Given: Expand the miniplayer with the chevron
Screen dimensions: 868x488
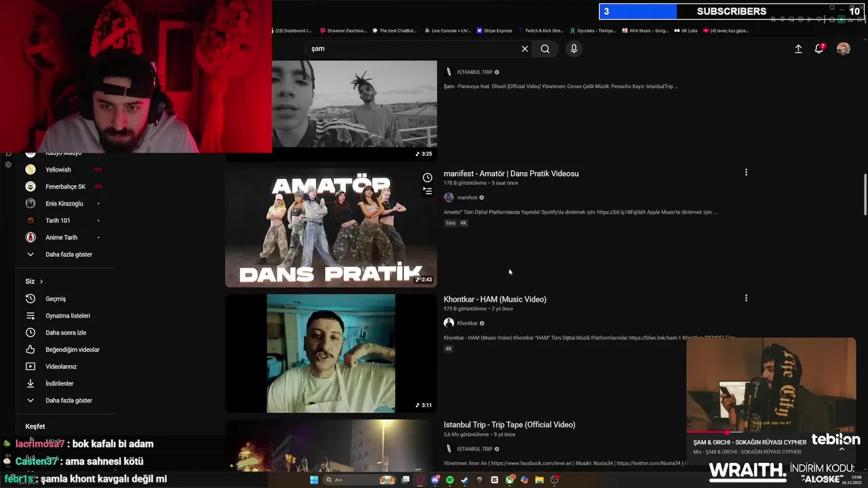Looking at the screenshot, I should click(x=842, y=448).
